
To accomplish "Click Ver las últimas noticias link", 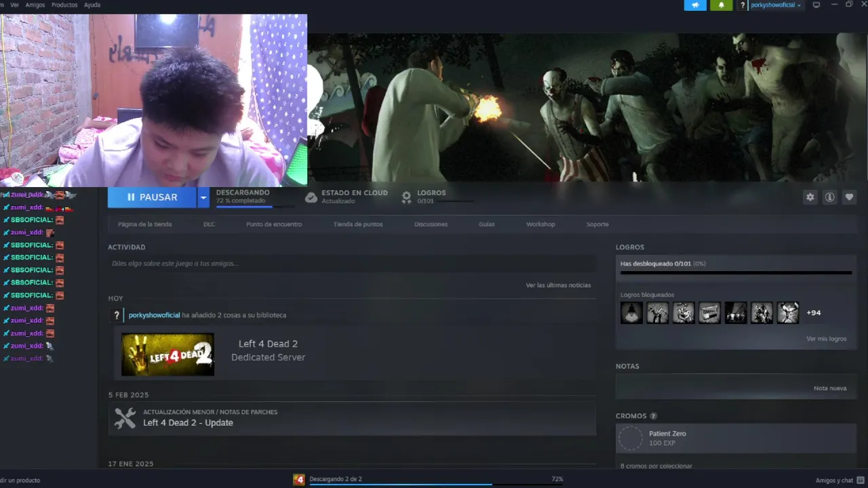I will click(558, 285).
